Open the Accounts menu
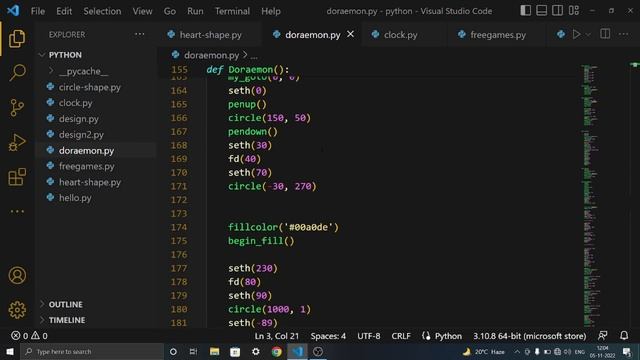The image size is (640, 360). 17,276
